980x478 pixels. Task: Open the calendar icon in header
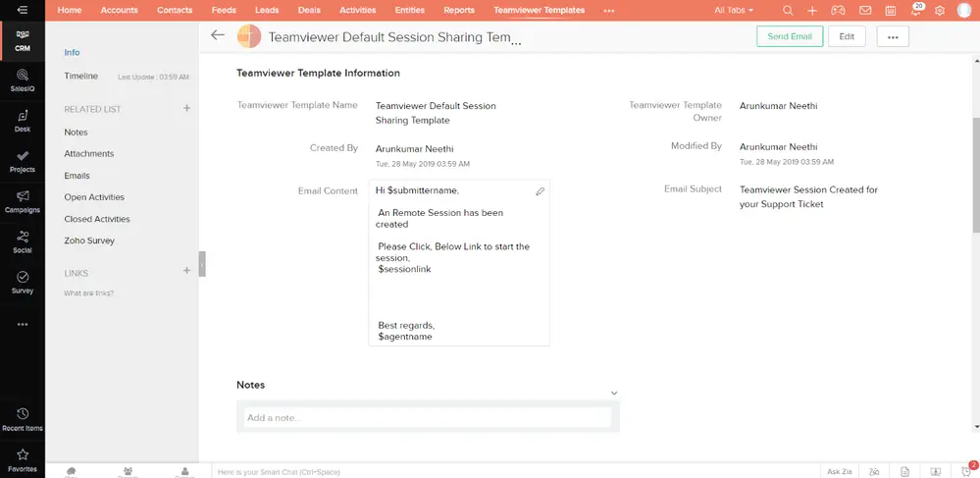tap(891, 11)
